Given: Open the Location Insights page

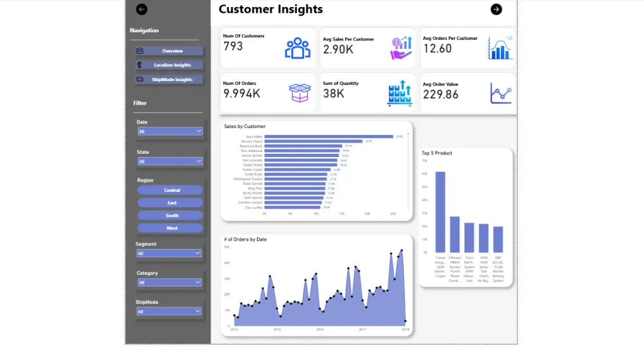Looking at the screenshot, I should click(169, 65).
